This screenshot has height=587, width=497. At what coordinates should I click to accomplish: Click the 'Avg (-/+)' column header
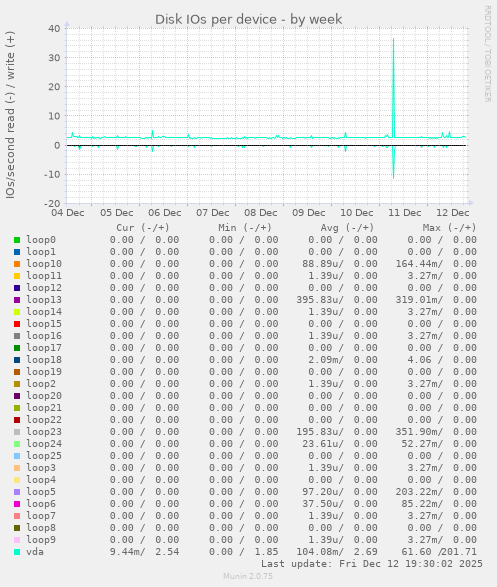pyautogui.click(x=347, y=228)
